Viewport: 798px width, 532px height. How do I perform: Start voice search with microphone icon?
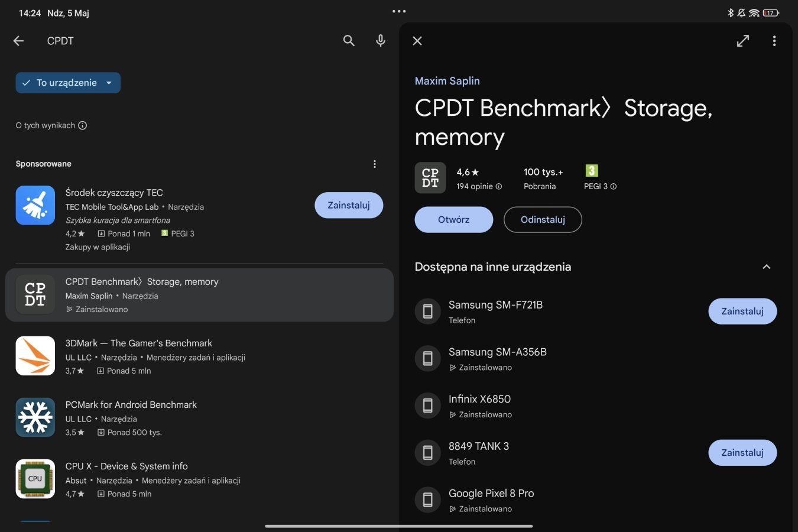point(381,41)
